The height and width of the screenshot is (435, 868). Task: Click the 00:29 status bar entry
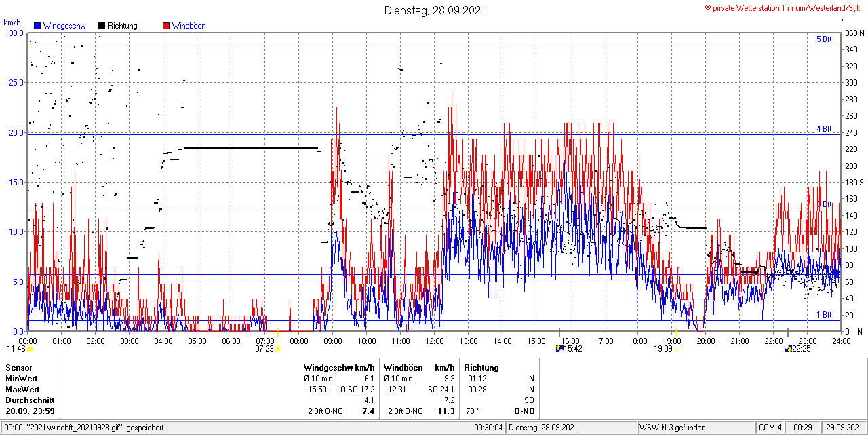point(802,428)
